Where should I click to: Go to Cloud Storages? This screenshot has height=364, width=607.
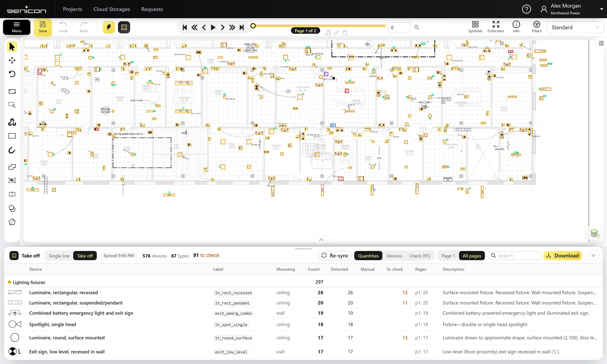tap(112, 9)
